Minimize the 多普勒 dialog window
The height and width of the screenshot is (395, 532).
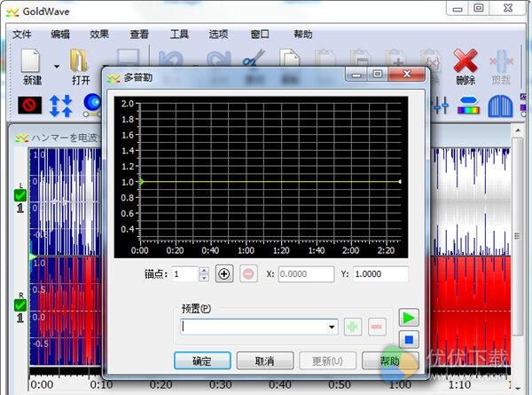click(x=356, y=75)
